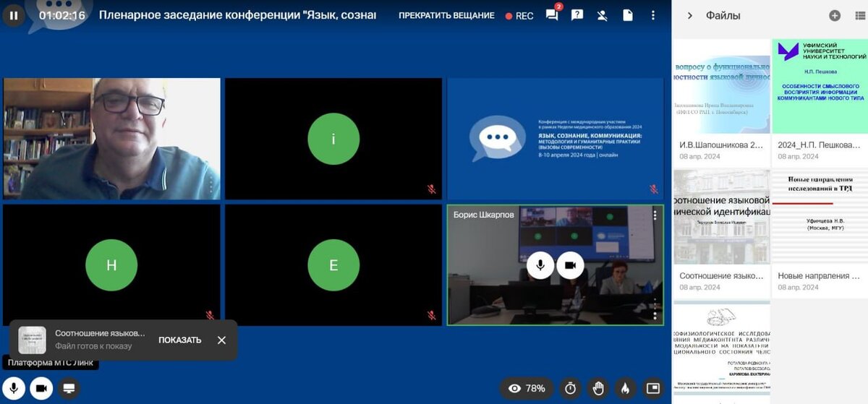Open the participants list icon
Screen dimensions: 868x404
(602, 15)
